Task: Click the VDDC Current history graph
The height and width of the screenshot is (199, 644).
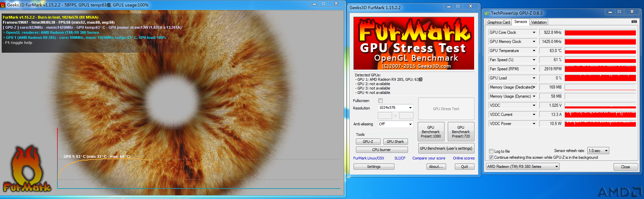Action: click(600, 115)
